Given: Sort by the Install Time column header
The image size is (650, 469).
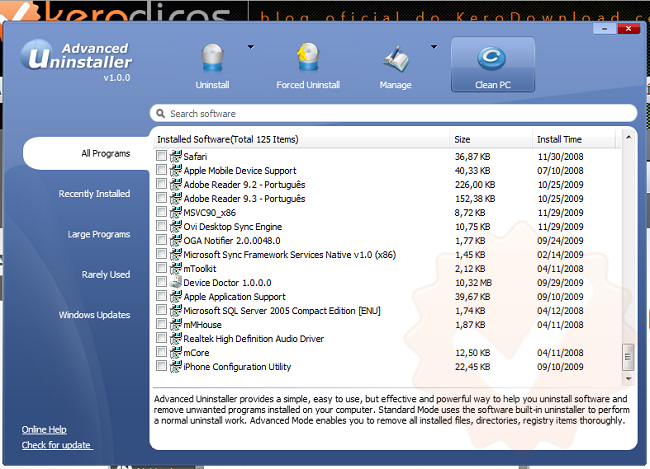Looking at the screenshot, I should (x=576, y=139).
